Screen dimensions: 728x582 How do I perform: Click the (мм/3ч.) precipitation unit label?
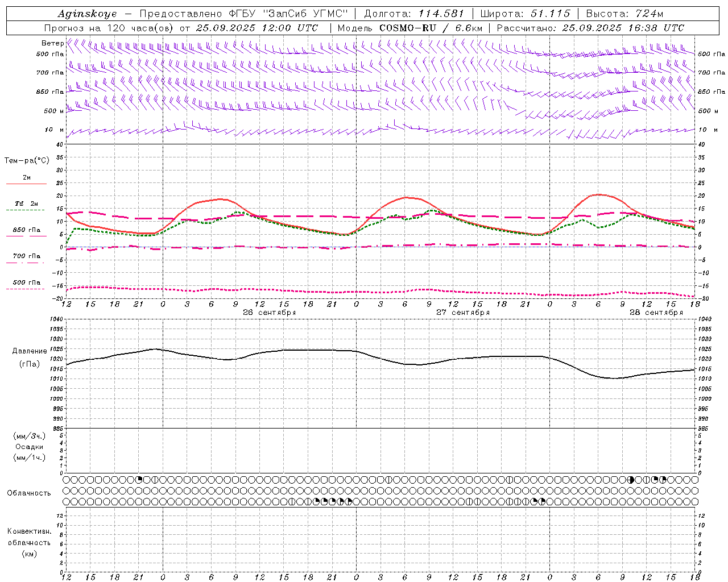pyautogui.click(x=30, y=436)
